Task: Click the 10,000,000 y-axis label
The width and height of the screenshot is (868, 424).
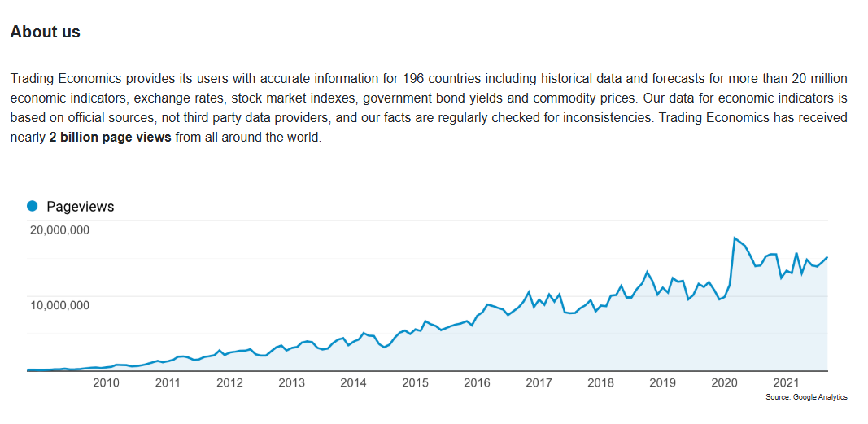Action: coord(59,305)
